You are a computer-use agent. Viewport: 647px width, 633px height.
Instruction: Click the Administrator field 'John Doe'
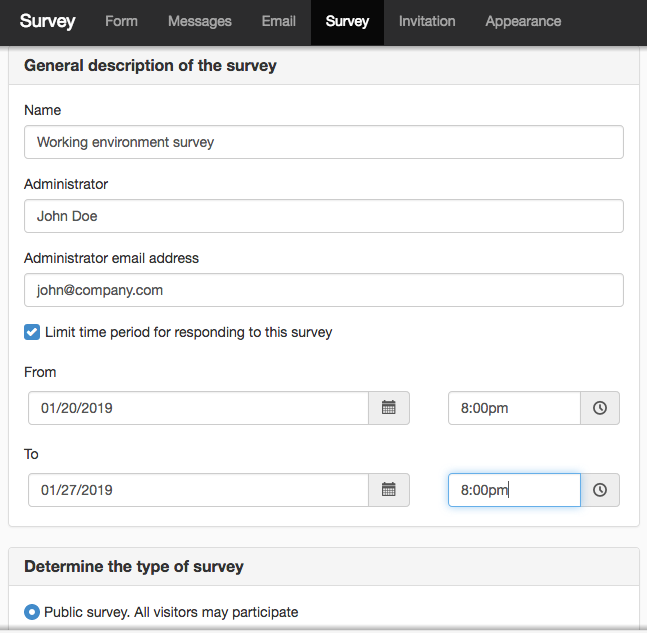(x=324, y=216)
